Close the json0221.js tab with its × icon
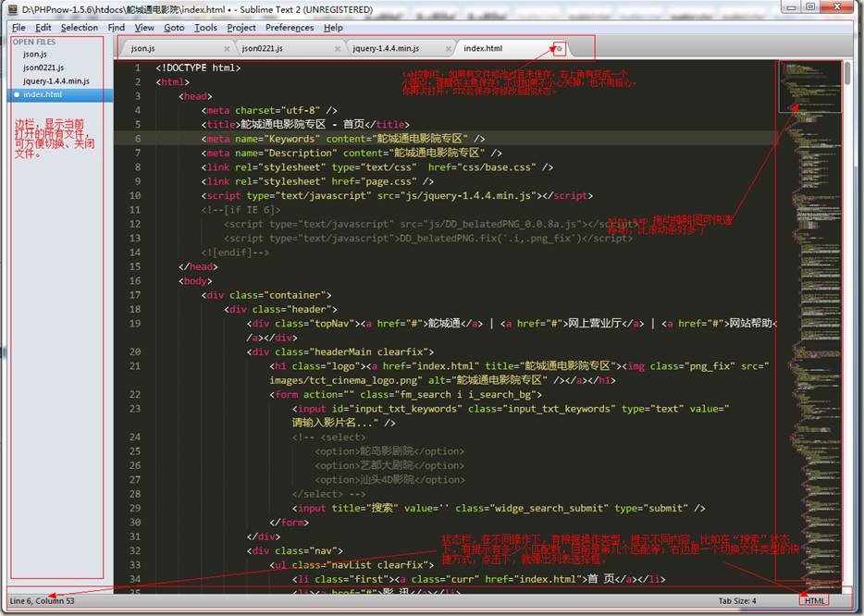The height and width of the screenshot is (616, 864). pyautogui.click(x=338, y=47)
